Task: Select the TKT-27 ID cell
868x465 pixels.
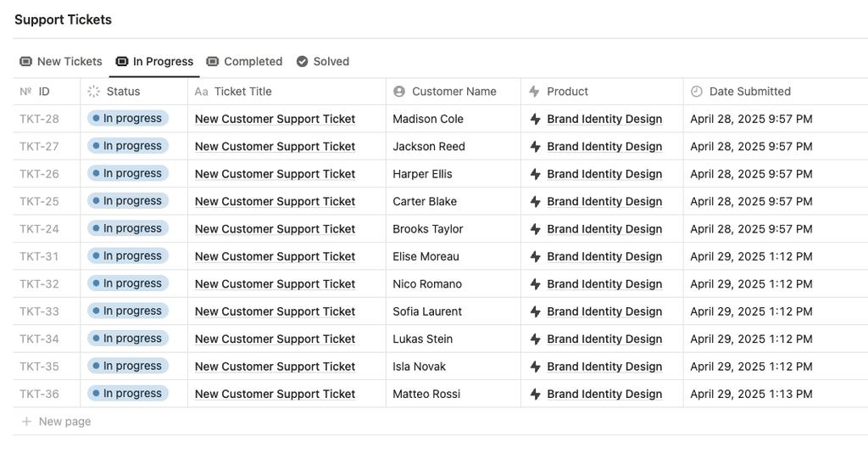Action: click(47, 147)
